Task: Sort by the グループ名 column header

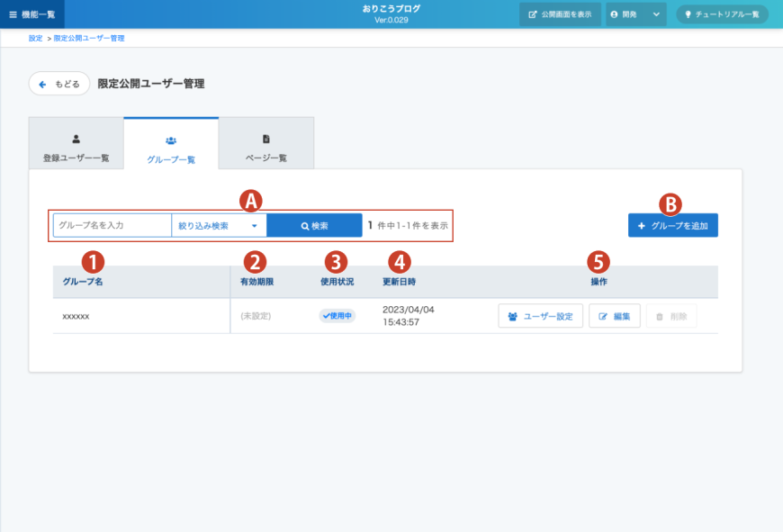Action: coord(81,282)
